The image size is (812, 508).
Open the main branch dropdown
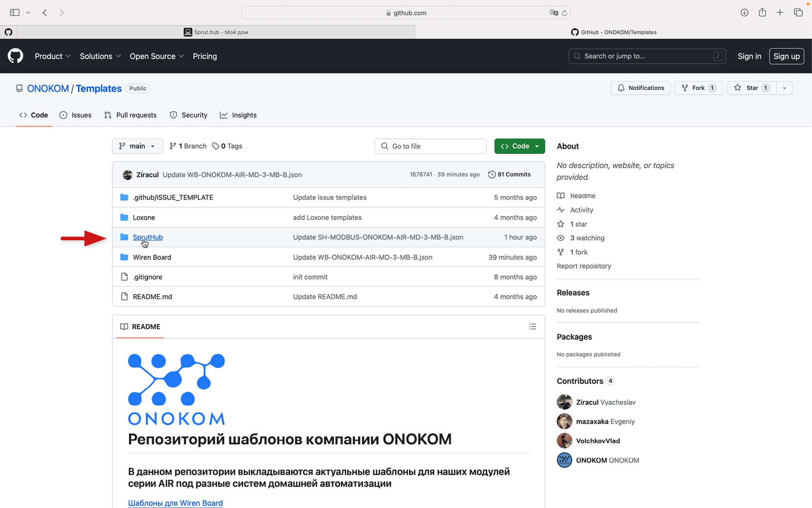coord(137,146)
